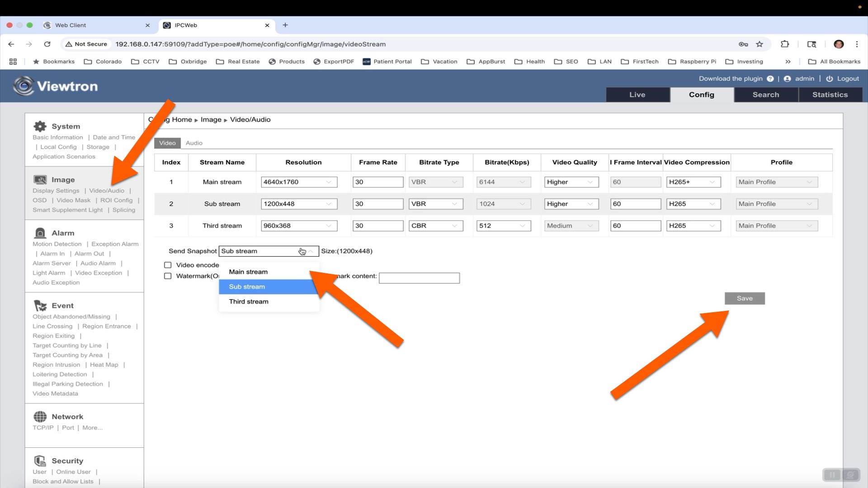868x488 pixels.
Task: Open Display Settings link
Action: [56, 191]
